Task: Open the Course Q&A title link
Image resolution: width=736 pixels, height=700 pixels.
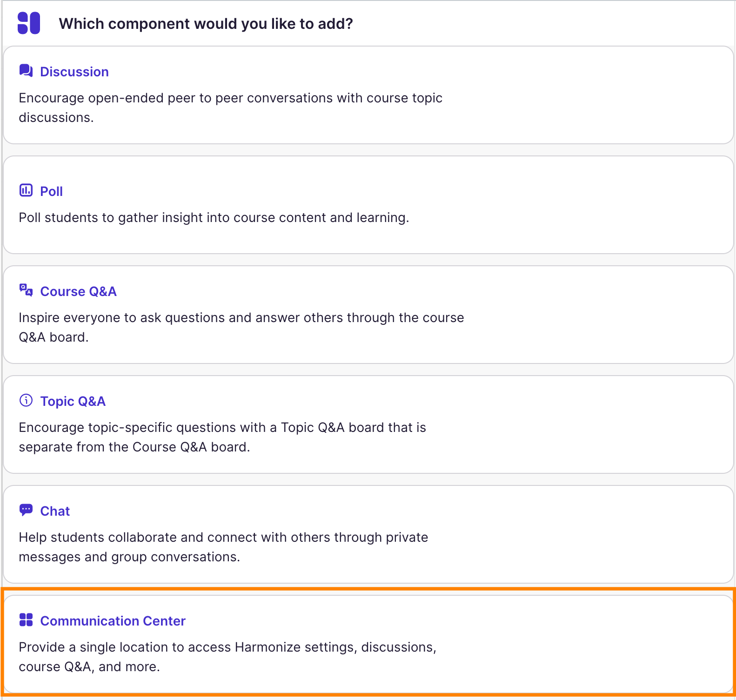Action: [x=78, y=291]
